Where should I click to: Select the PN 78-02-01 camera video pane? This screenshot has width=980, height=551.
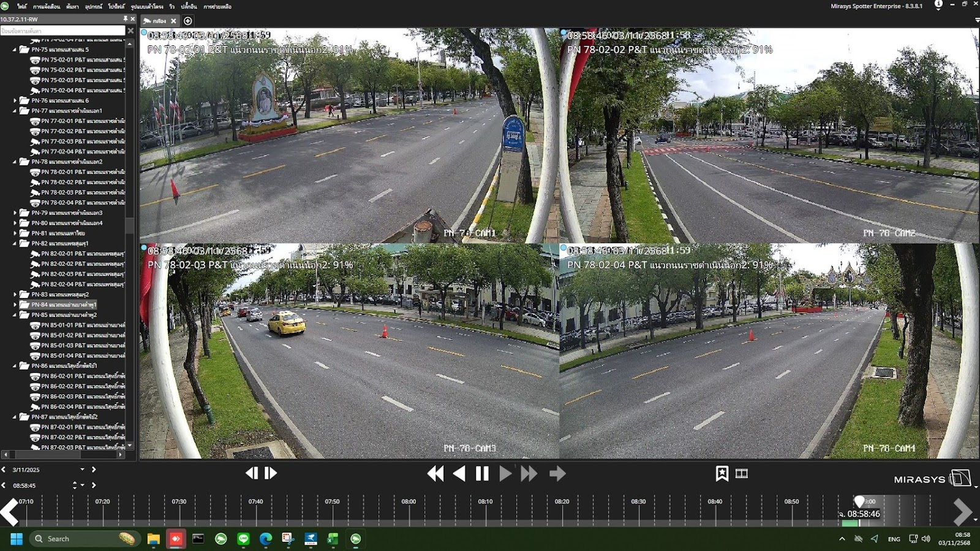(x=349, y=135)
